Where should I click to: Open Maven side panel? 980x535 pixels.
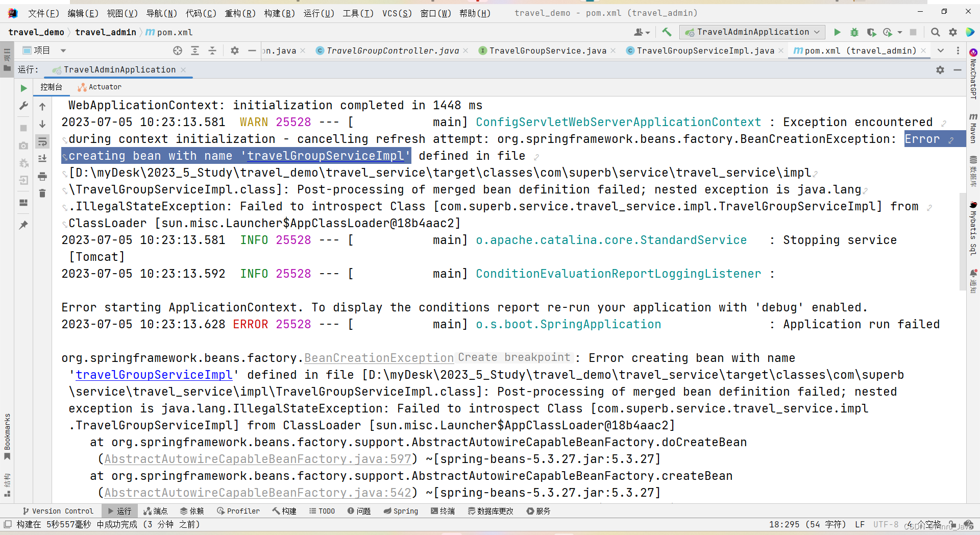click(973, 128)
